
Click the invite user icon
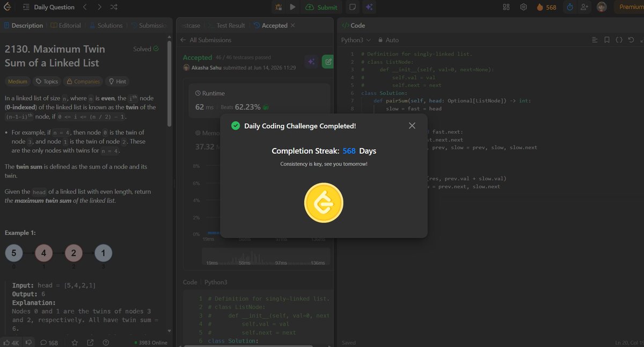(584, 7)
